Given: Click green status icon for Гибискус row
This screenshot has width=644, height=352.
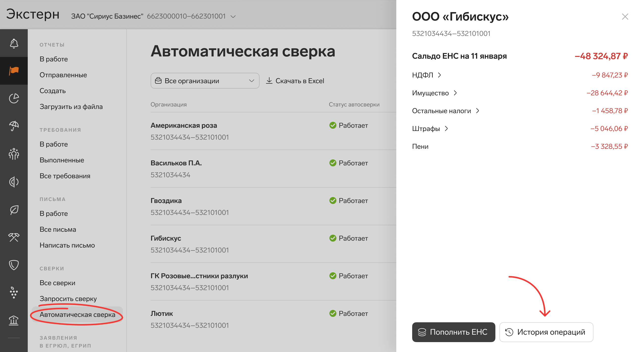Looking at the screenshot, I should click(x=333, y=238).
